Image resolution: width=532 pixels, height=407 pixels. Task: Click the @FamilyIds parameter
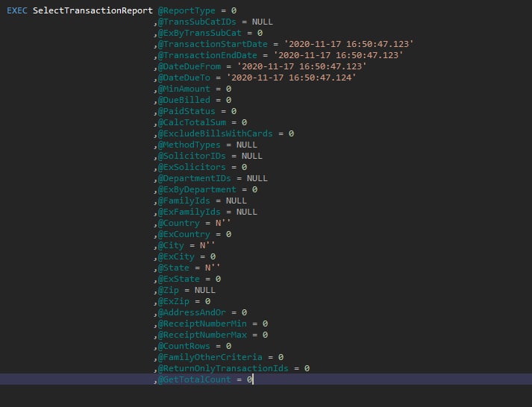[184, 201]
